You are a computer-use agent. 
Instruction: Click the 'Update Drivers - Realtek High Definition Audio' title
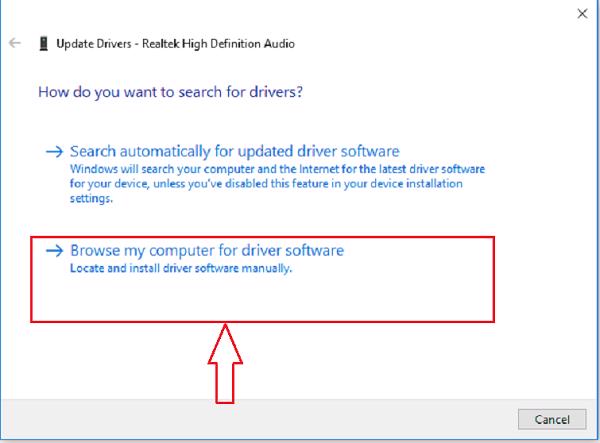tap(176, 44)
